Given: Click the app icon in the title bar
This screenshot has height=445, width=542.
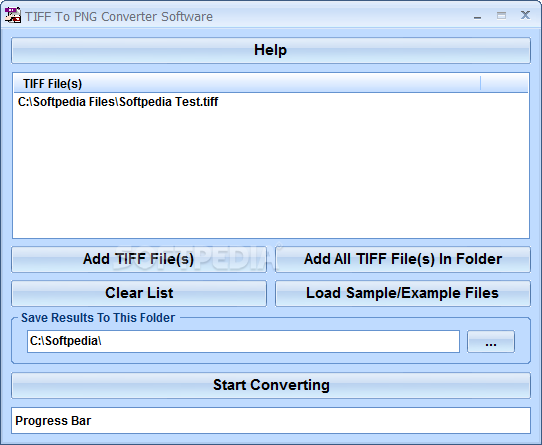Looking at the screenshot, I should click(13, 15).
